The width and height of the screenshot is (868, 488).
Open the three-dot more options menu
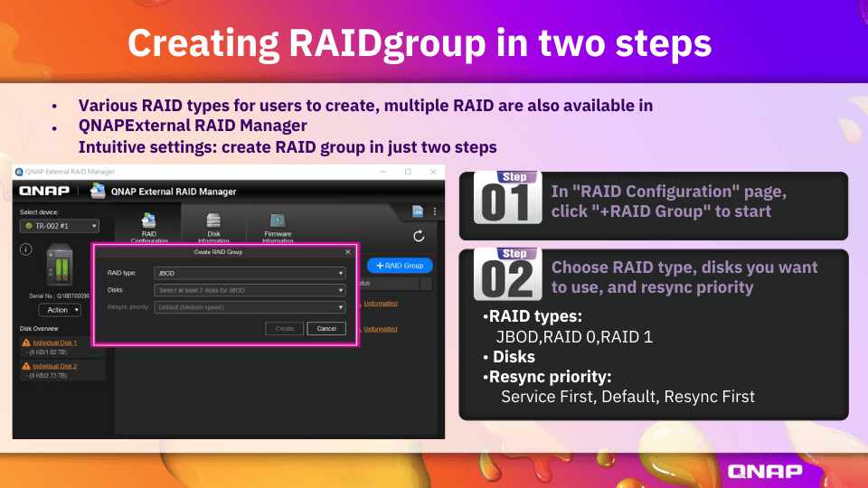point(435,211)
